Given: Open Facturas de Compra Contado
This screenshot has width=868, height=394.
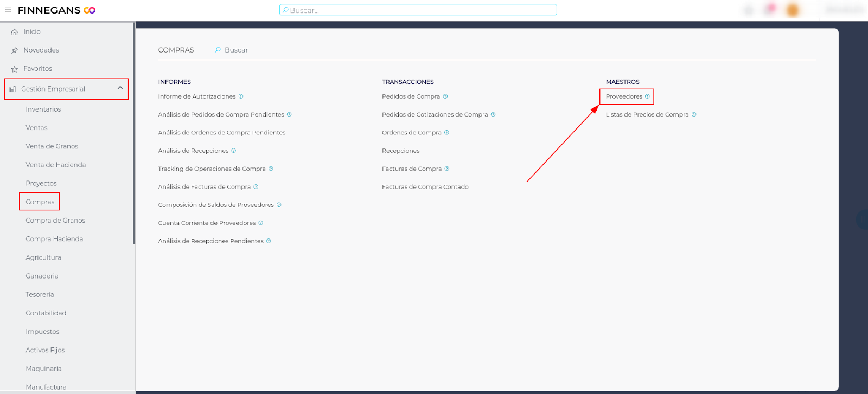Looking at the screenshot, I should point(425,187).
